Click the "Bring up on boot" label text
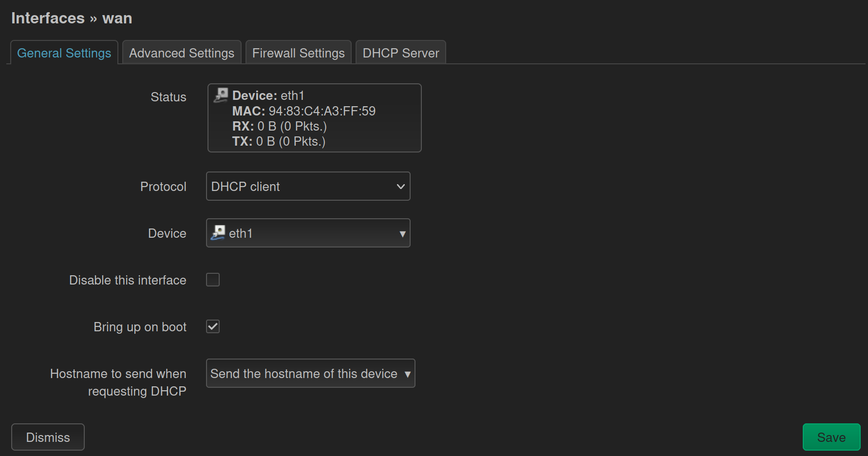Screen dimensions: 868x456 (140, 327)
